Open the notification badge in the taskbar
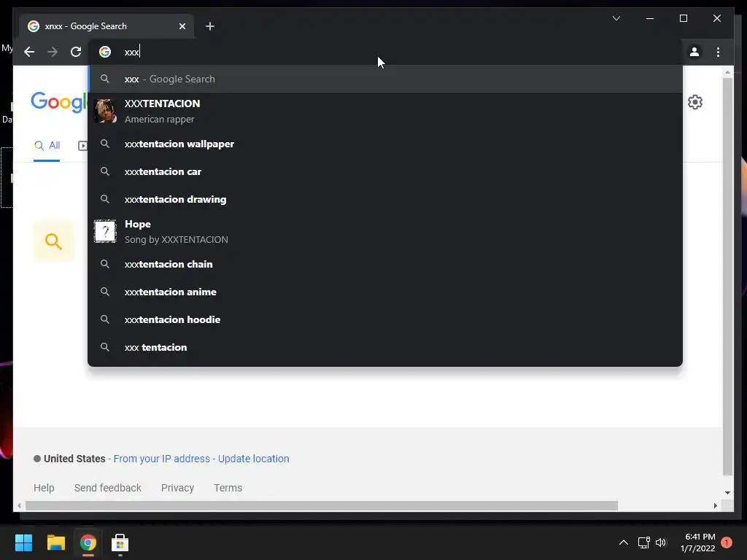The image size is (747, 560). point(727,542)
